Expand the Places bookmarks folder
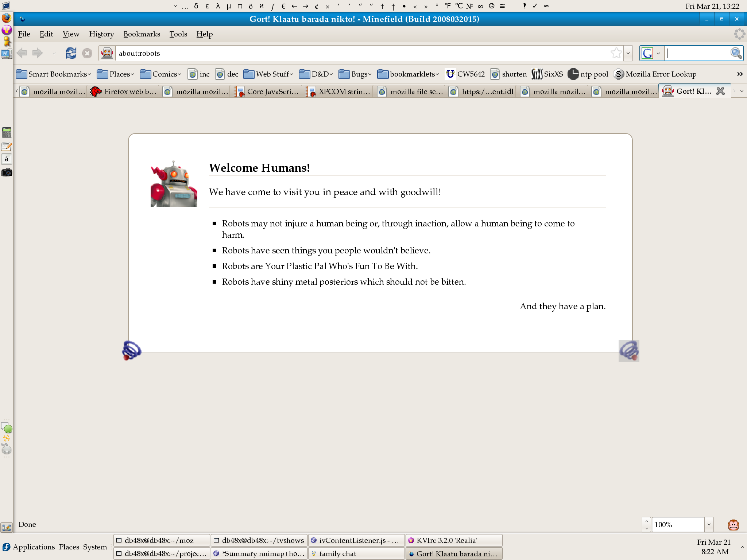 116,74
